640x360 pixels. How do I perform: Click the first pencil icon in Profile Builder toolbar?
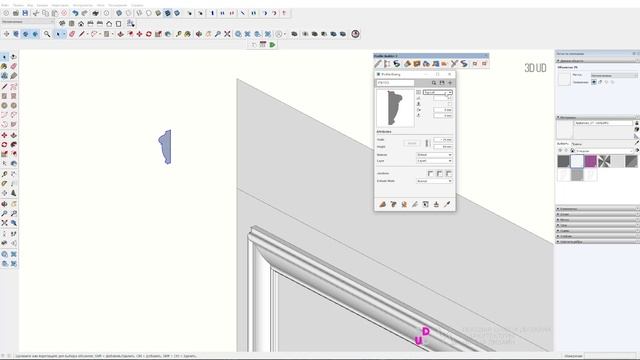click(x=378, y=64)
